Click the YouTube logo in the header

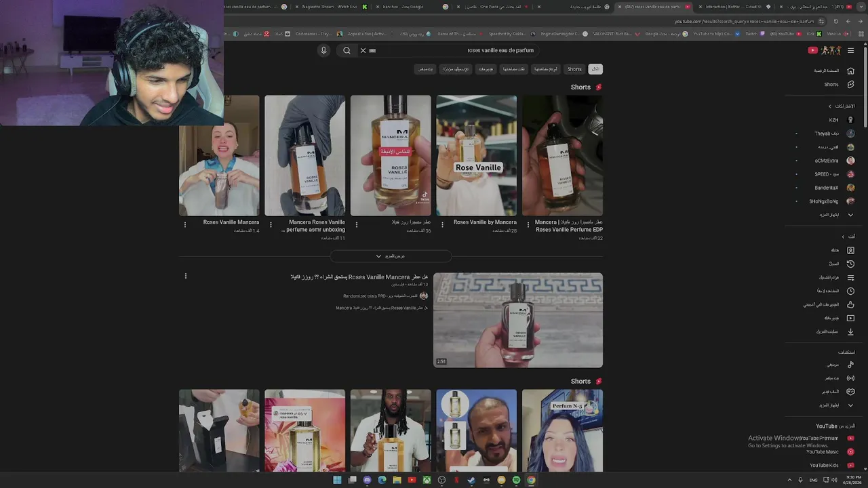click(x=824, y=50)
